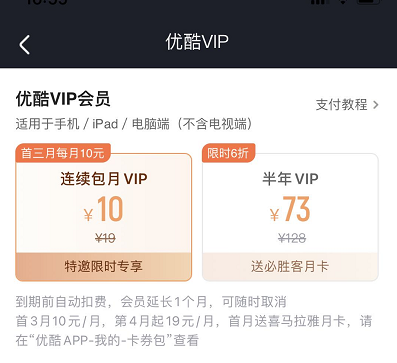This screenshot has height=363, width=397.
Task: Open the 支付教程 payment tutorial link
Action: click(341, 105)
